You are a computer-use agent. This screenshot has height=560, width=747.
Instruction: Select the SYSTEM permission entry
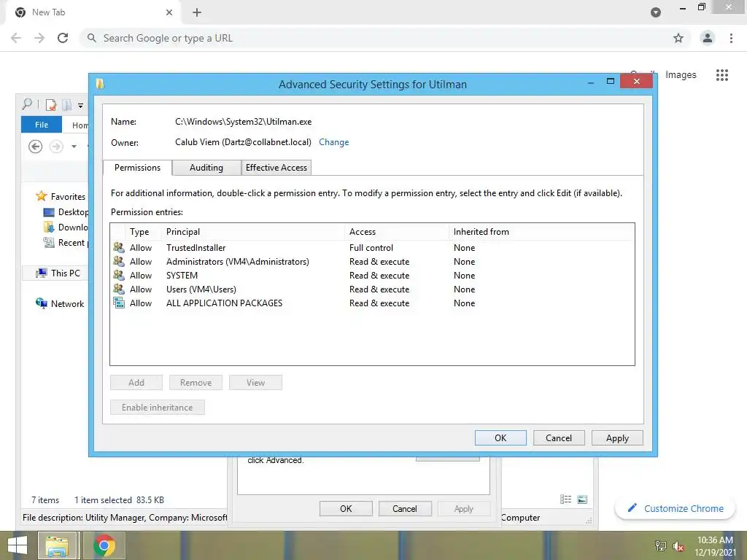(x=371, y=275)
